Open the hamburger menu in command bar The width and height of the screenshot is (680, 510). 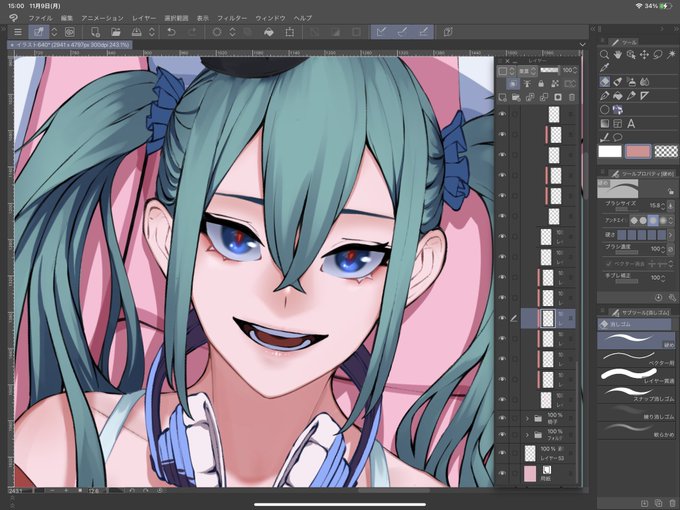(x=18, y=32)
